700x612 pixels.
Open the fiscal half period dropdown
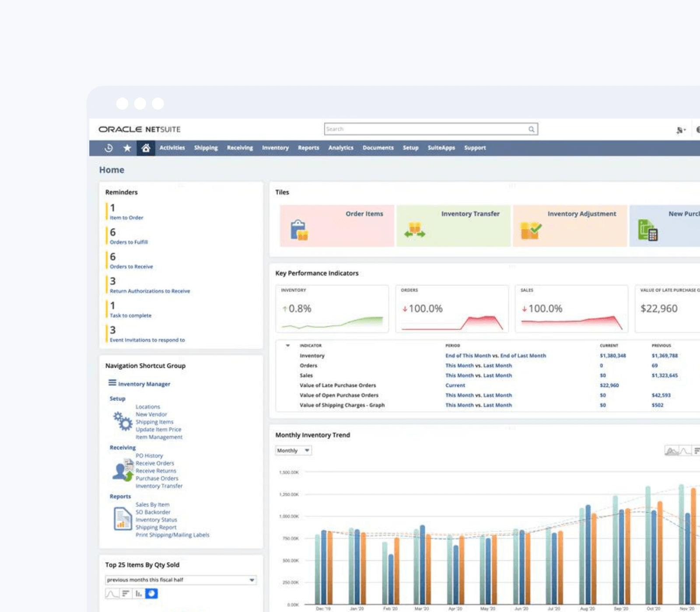pos(181,580)
